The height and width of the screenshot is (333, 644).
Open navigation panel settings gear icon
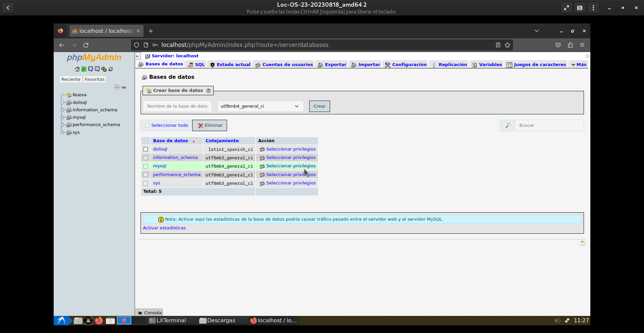point(104,69)
